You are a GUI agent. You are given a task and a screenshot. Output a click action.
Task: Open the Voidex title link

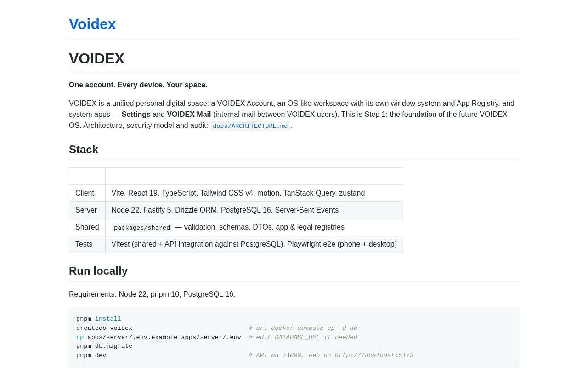coord(92,24)
